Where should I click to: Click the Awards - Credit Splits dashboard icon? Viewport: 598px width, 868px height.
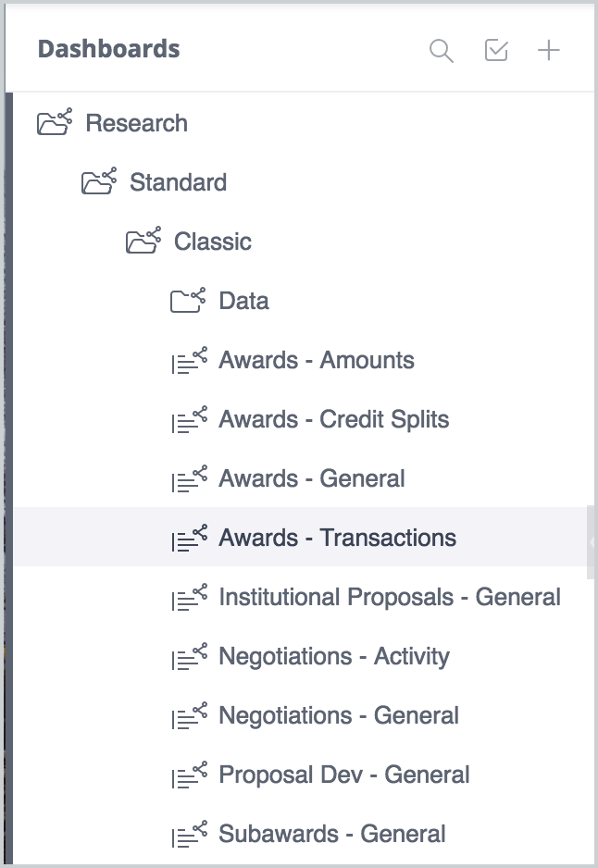(x=190, y=419)
